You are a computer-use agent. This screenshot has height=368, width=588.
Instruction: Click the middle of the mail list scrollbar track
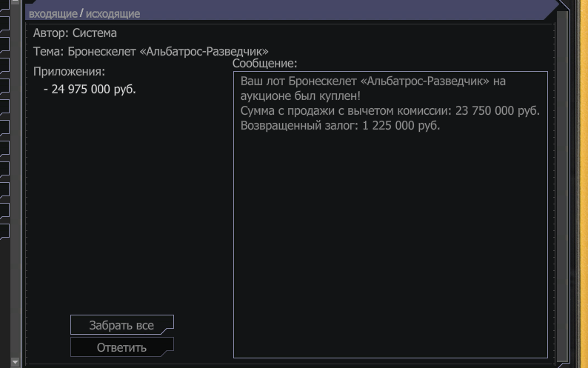pos(16,181)
